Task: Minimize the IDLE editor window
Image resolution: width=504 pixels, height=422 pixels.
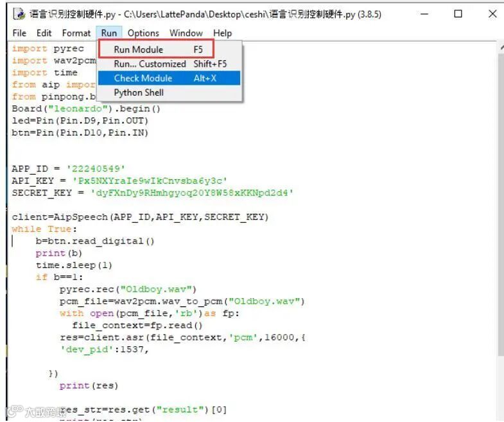Action: [x=424, y=14]
